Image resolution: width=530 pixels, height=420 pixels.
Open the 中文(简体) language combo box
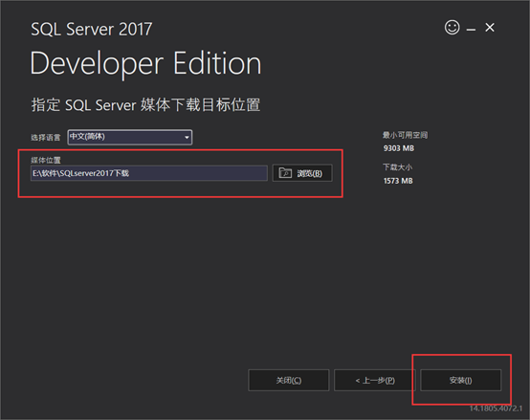130,137
